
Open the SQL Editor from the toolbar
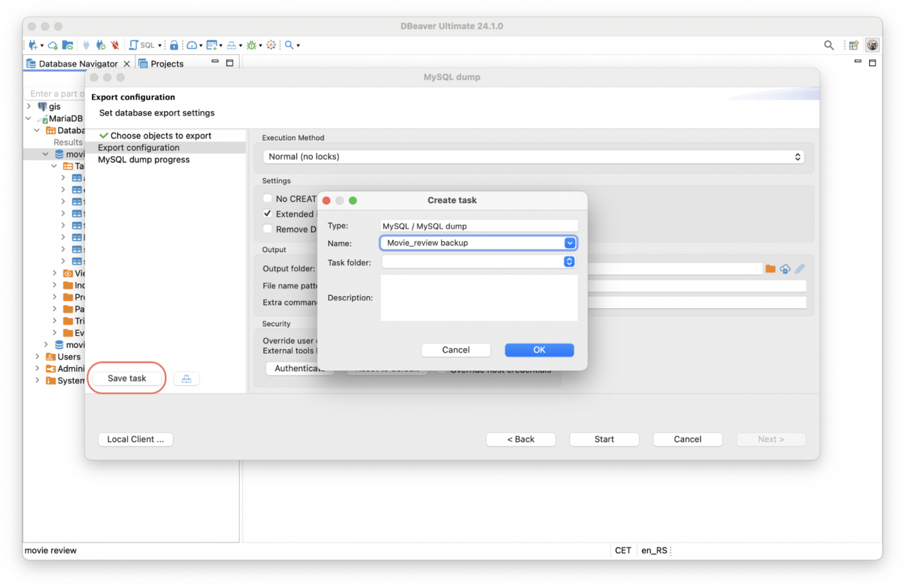(x=141, y=45)
